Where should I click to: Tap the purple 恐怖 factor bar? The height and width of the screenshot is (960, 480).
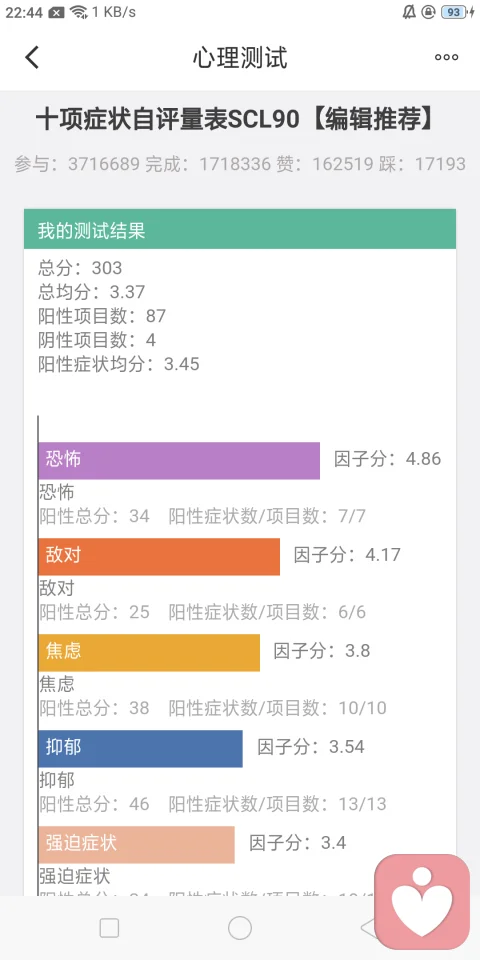click(179, 460)
